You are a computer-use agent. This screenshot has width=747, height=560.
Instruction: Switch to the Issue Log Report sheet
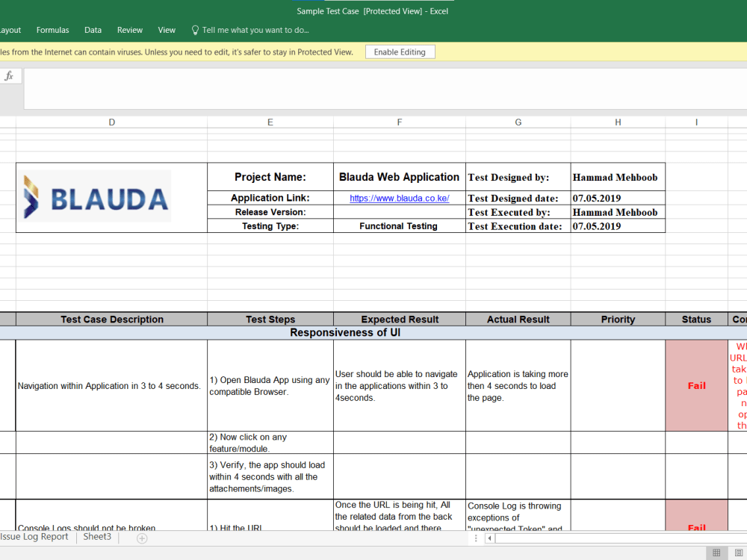[x=34, y=537]
